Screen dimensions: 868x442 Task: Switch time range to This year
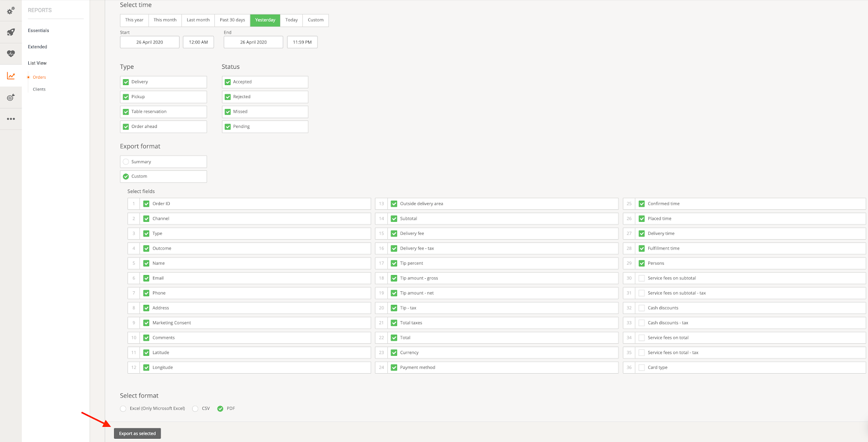(x=135, y=20)
